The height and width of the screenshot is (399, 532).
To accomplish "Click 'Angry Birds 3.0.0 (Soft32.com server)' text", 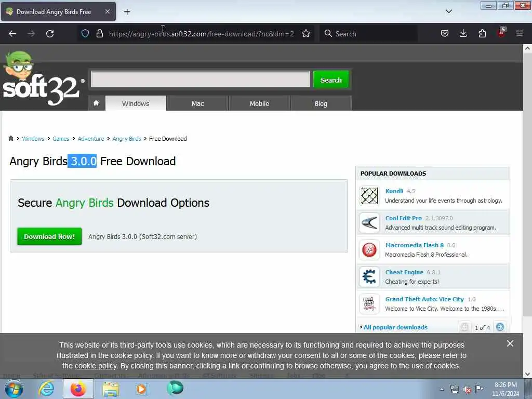I will point(142,236).
